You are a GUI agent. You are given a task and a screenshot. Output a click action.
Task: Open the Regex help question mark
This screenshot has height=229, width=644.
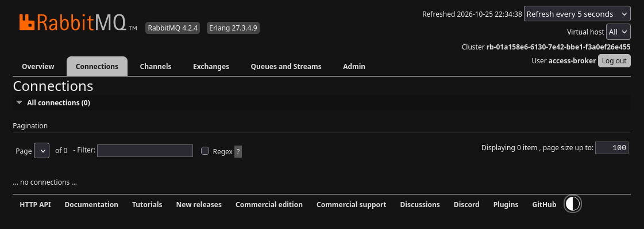(238, 152)
